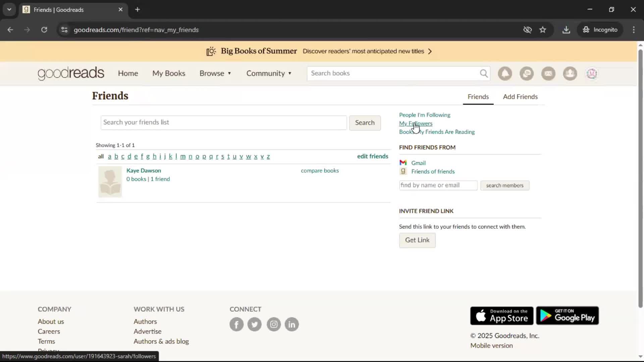Open Goodreads Twitter page icon
This screenshot has width=644, height=362.
pos(255,324)
